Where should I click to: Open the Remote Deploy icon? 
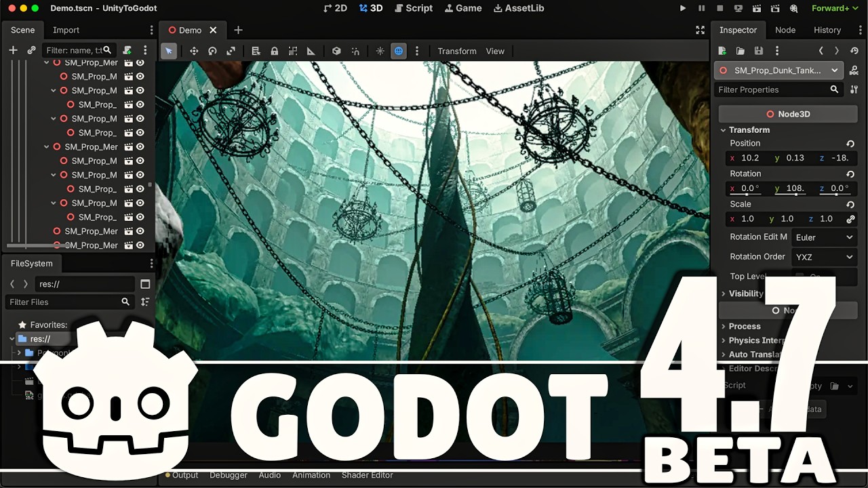(x=738, y=8)
